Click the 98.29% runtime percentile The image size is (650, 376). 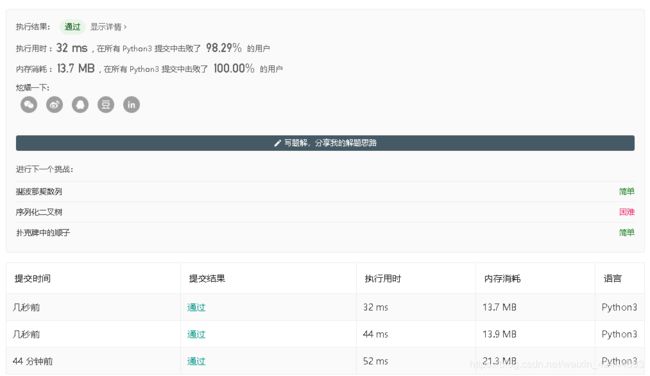(x=223, y=48)
